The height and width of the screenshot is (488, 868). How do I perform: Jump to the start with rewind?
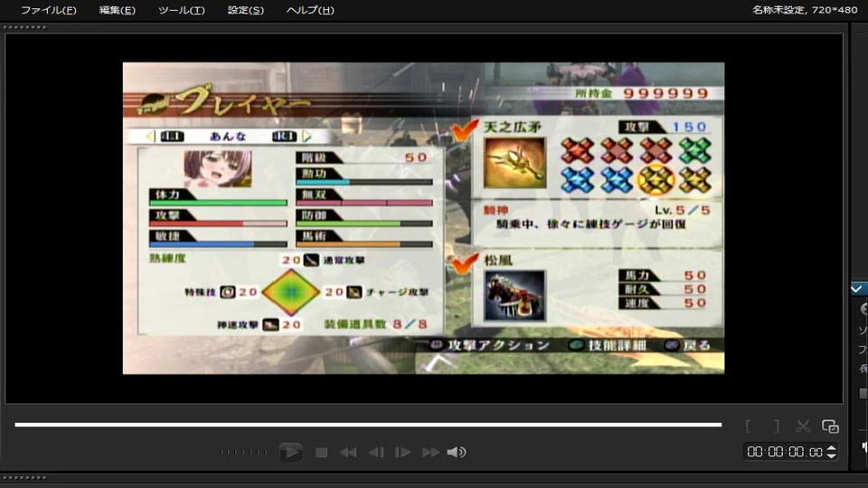[347, 453]
